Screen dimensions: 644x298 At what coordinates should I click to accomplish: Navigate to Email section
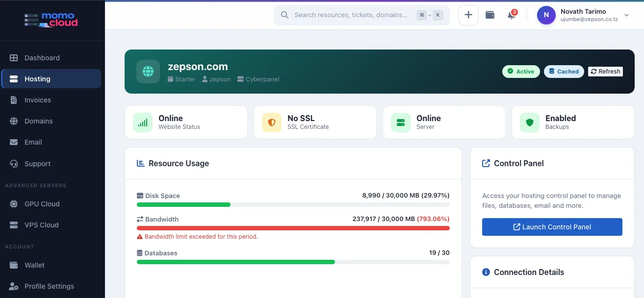click(52, 142)
